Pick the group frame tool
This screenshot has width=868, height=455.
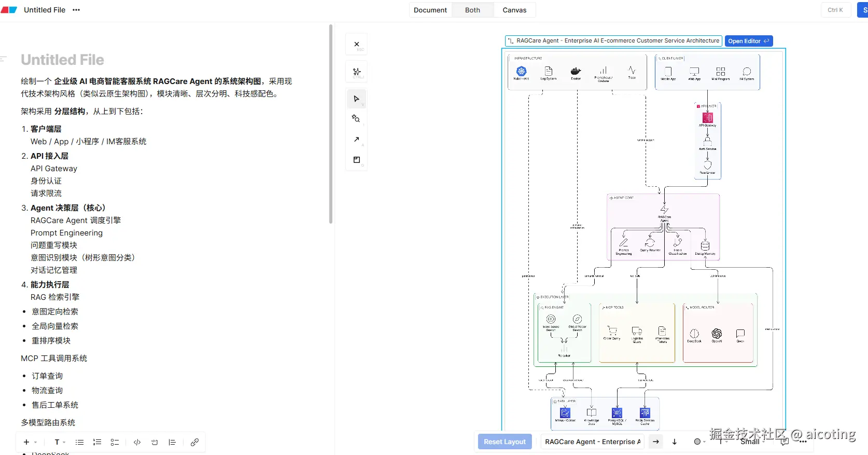point(357,160)
